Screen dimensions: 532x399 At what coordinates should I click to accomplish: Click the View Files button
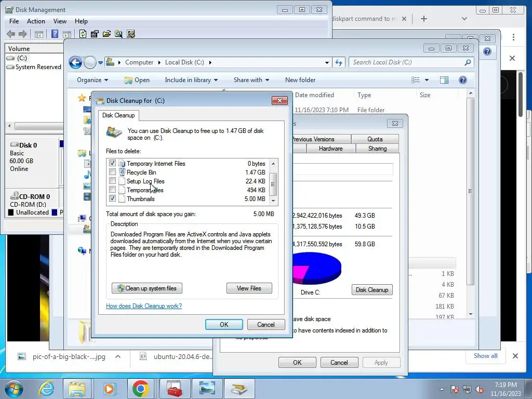(249, 288)
